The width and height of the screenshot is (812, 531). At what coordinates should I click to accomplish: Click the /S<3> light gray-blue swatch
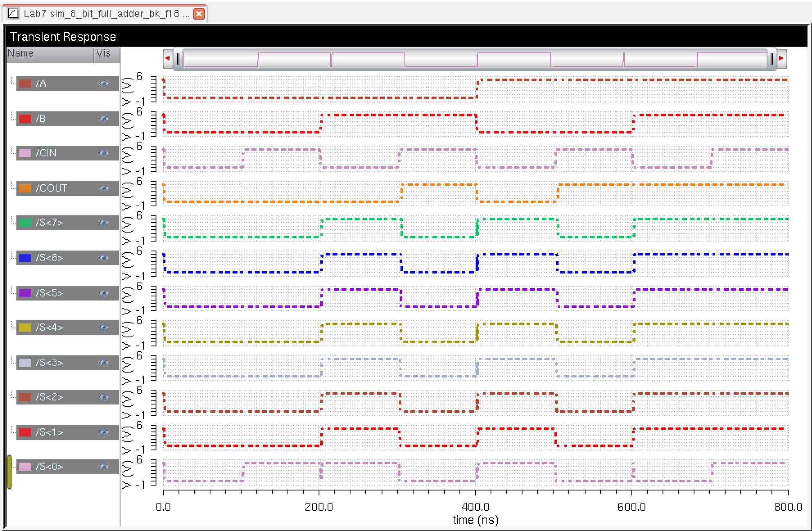coord(25,363)
